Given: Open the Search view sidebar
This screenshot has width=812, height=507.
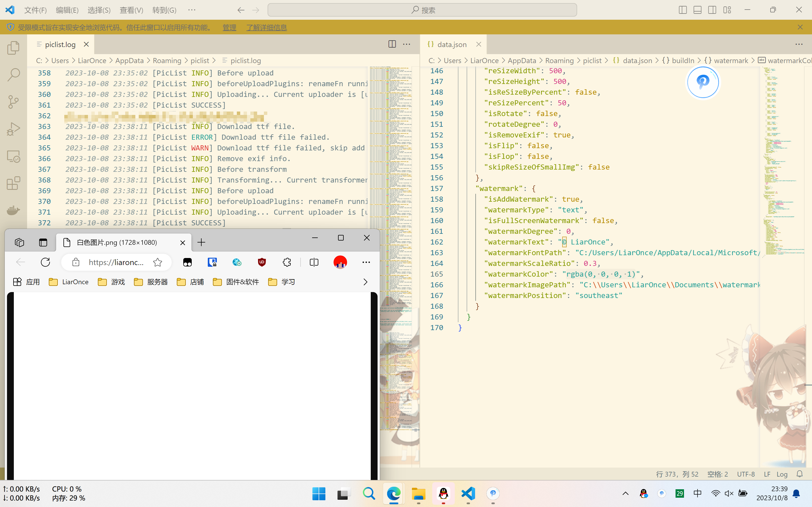Looking at the screenshot, I should [14, 75].
